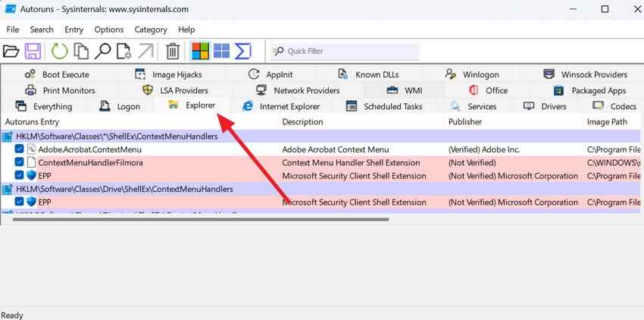Switch to the WMI tab
The image size is (644, 320).
point(405,90)
